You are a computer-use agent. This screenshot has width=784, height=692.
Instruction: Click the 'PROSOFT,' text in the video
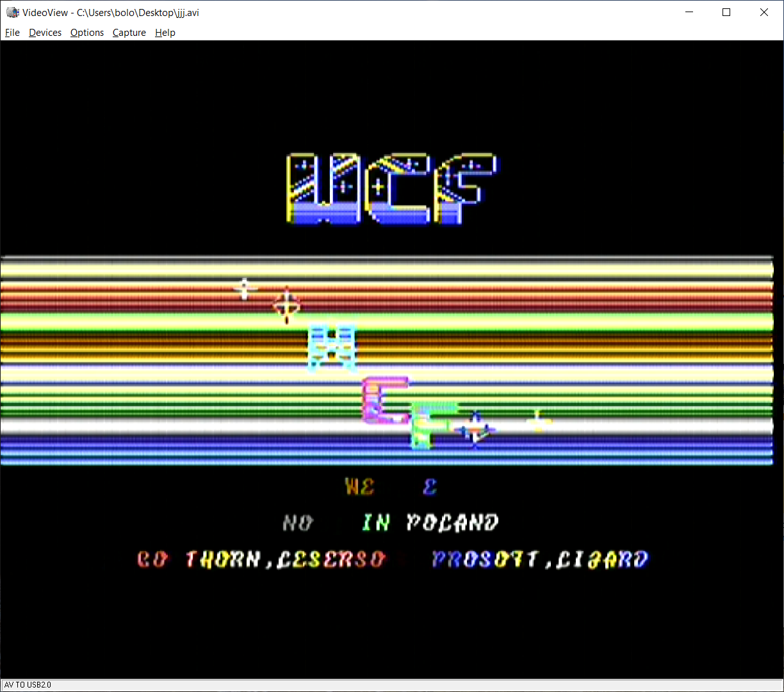(493, 559)
